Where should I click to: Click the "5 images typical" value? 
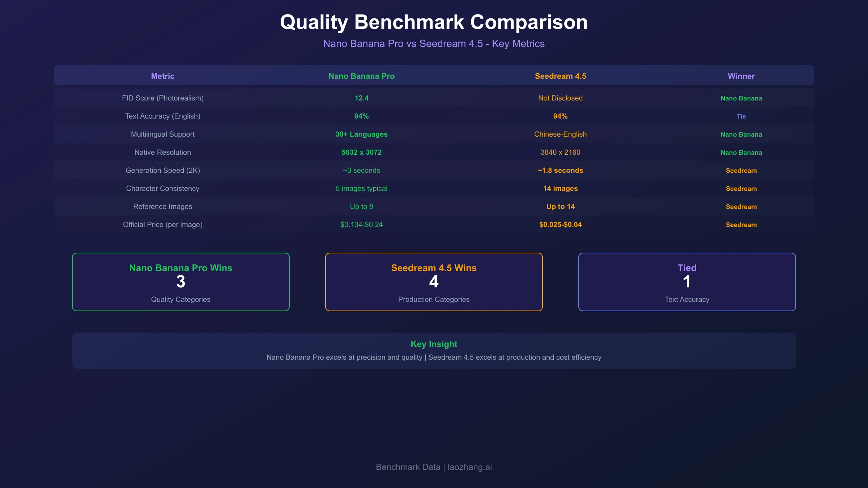pos(362,188)
